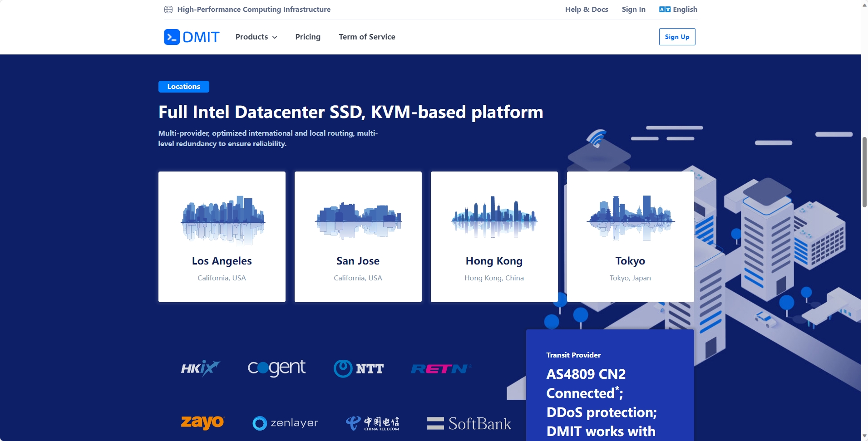Open Help & Docs
Image resolution: width=868 pixels, height=441 pixels.
[587, 10]
